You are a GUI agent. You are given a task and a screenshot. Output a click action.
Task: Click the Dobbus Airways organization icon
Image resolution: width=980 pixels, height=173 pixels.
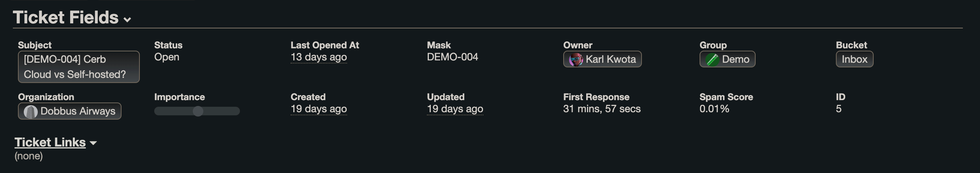pos(30,112)
